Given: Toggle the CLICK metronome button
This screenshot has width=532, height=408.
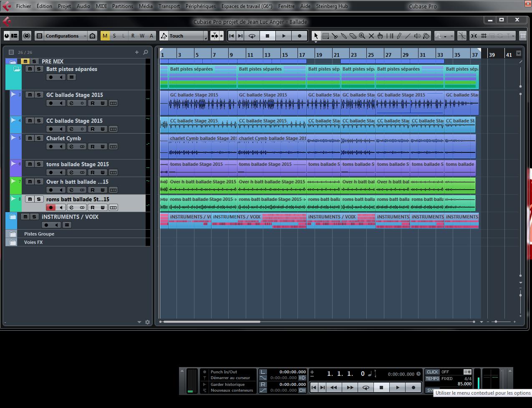Looking at the screenshot, I should tap(432, 372).
